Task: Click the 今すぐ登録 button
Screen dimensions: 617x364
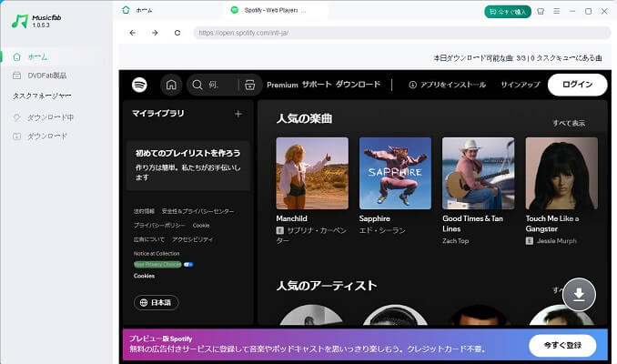Action: 562,346
